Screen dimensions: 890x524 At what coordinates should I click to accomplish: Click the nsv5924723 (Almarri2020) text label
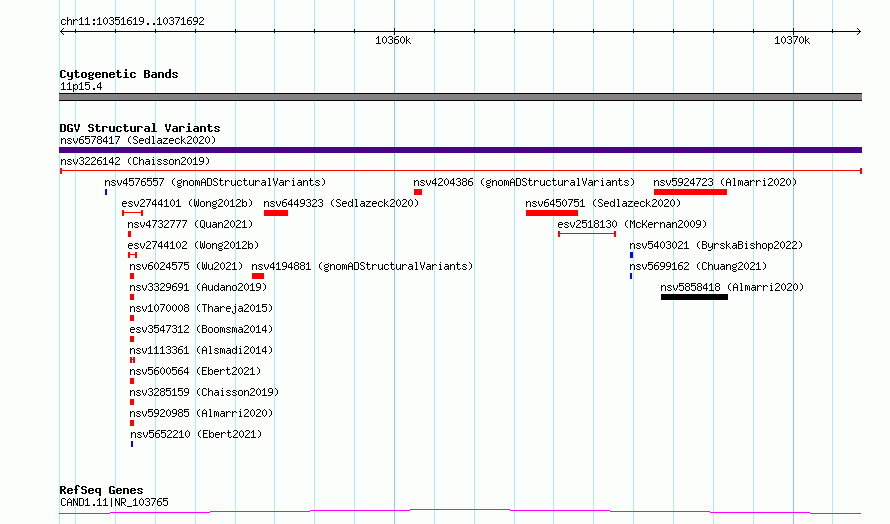pyautogui.click(x=725, y=182)
